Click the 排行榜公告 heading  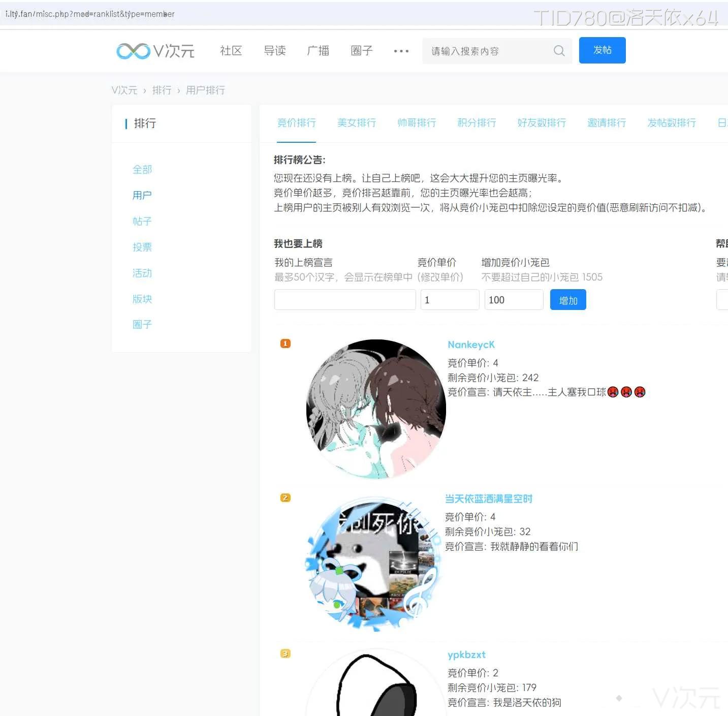[300, 160]
